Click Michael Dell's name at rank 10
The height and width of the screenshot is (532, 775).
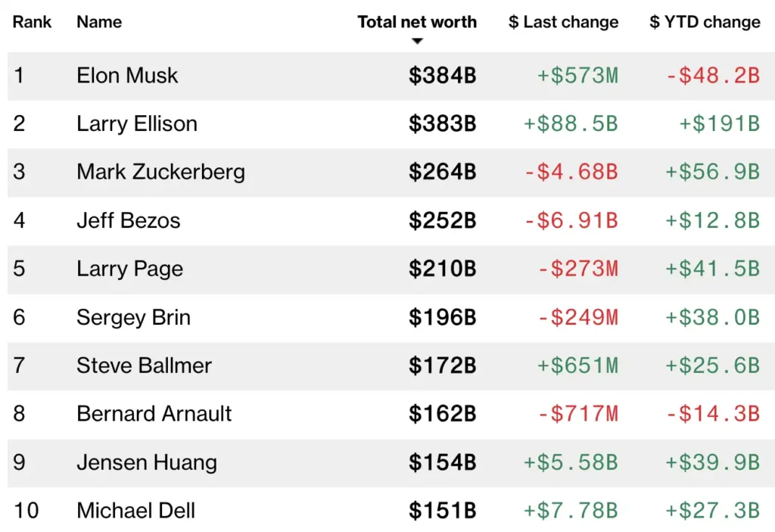[x=136, y=511]
